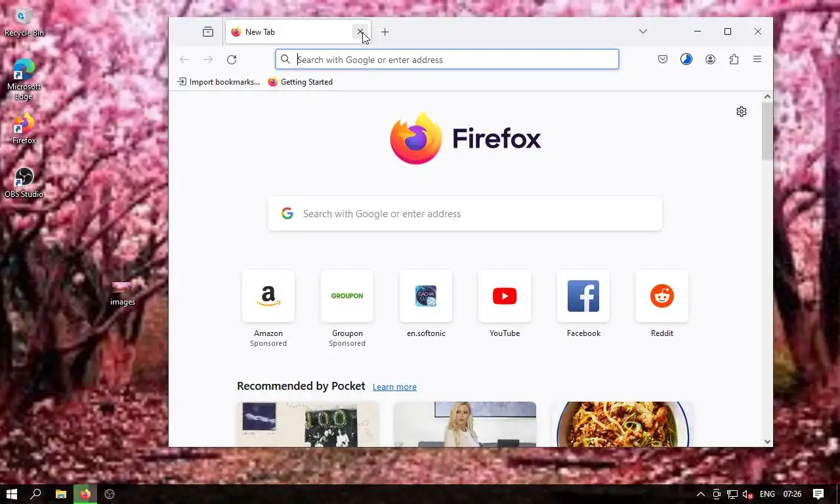This screenshot has width=840, height=504.
Task: Go forward one page arrow
Action: coord(208,60)
